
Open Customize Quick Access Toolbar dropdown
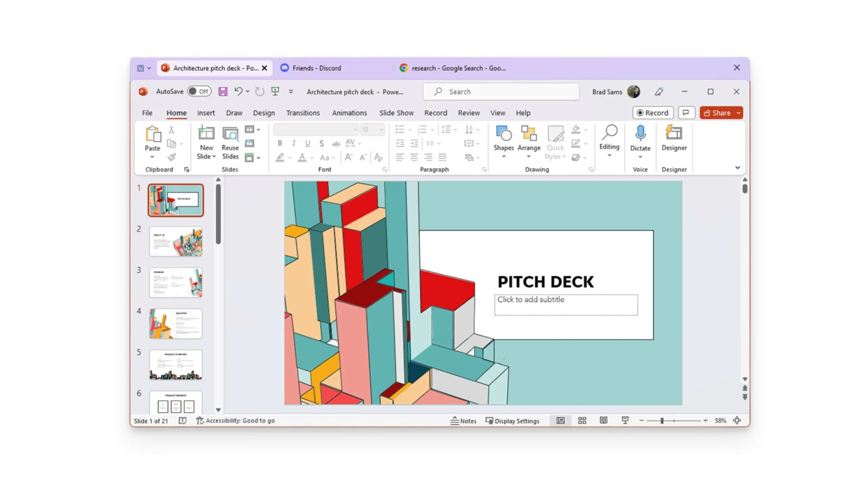pyautogui.click(x=291, y=91)
